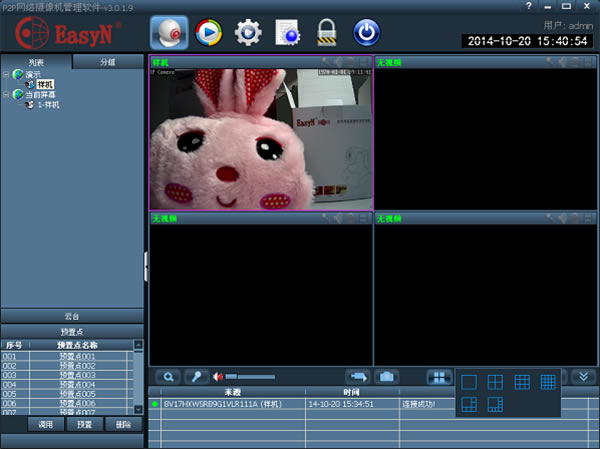Click the 调用 button
This screenshot has height=449, width=600.
click(45, 424)
